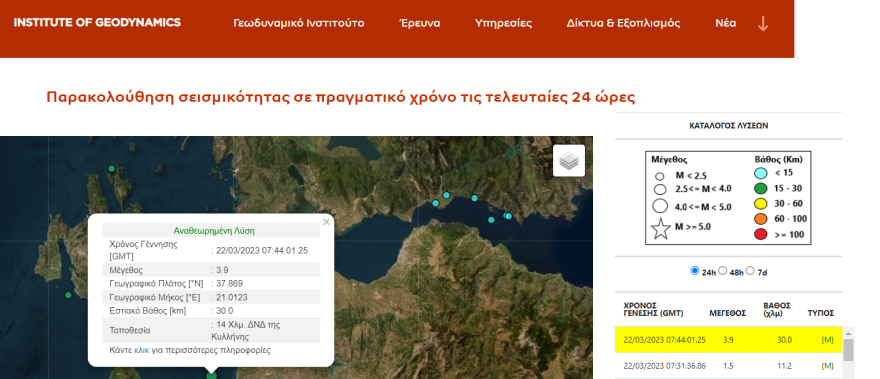Screen dimensions: 880x379
Task: Click the green marker on the far-left island
Action: [x=68, y=295]
